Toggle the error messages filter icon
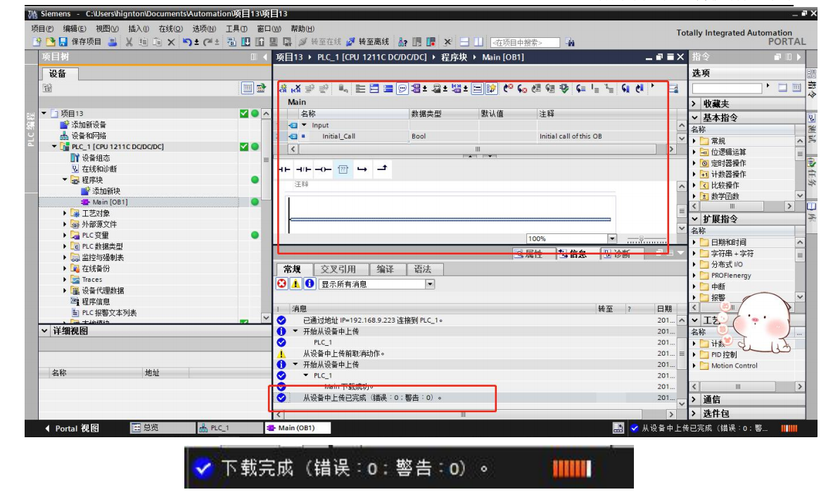The width and height of the screenshot is (833, 504). tap(282, 284)
